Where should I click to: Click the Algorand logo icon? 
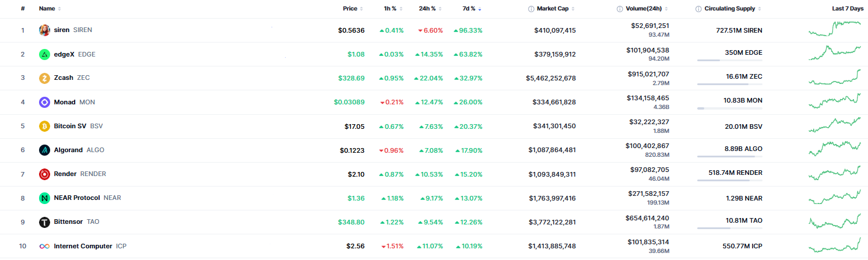coord(44,150)
